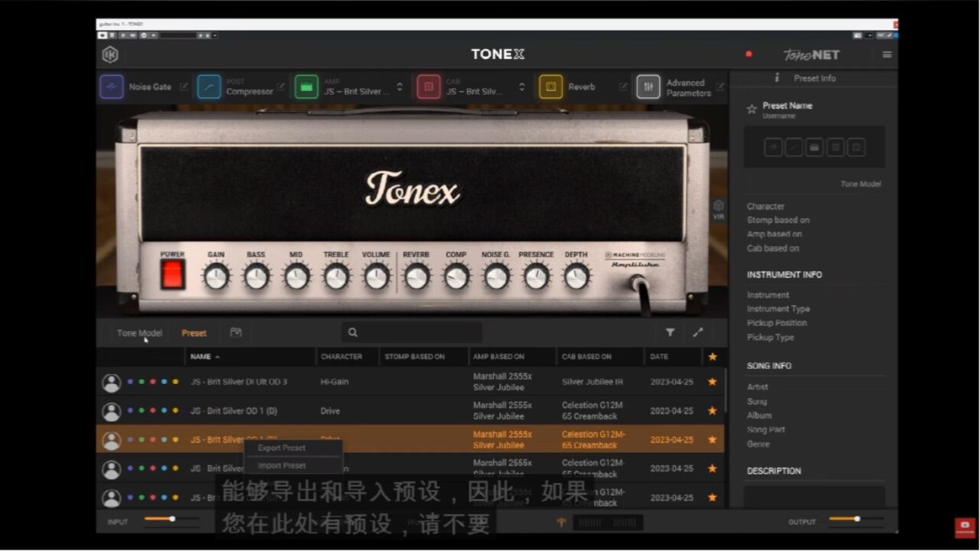Open the filter funnel icon

670,333
